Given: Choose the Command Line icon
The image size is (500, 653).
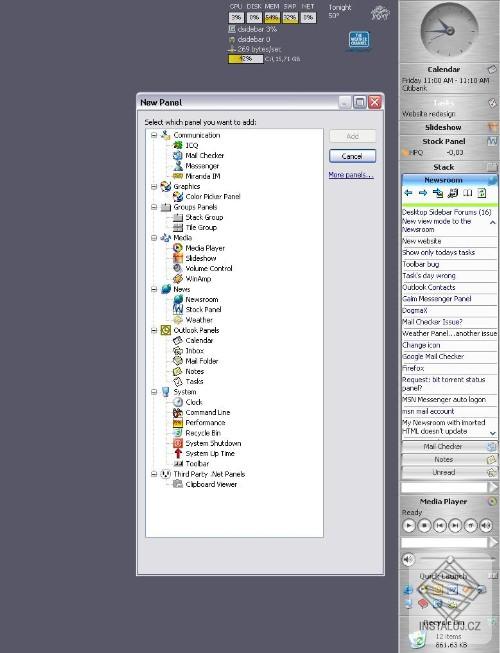Looking at the screenshot, I should (x=178, y=412).
